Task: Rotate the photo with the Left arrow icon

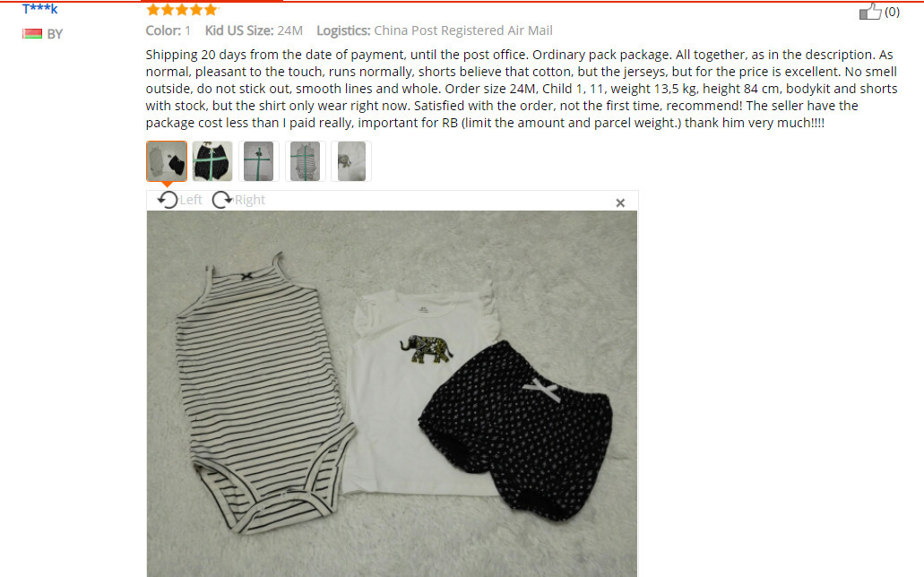Action: click(x=168, y=200)
